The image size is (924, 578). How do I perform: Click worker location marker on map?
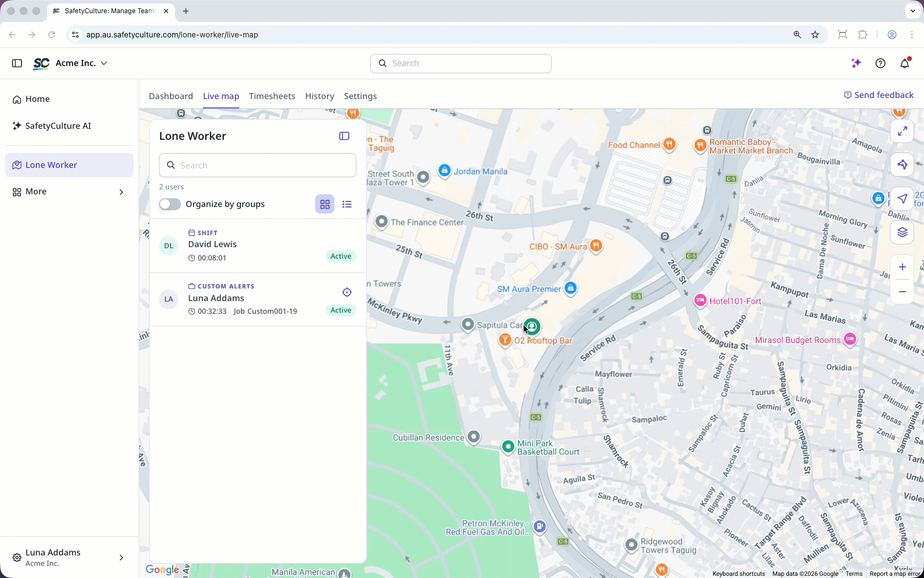click(532, 326)
